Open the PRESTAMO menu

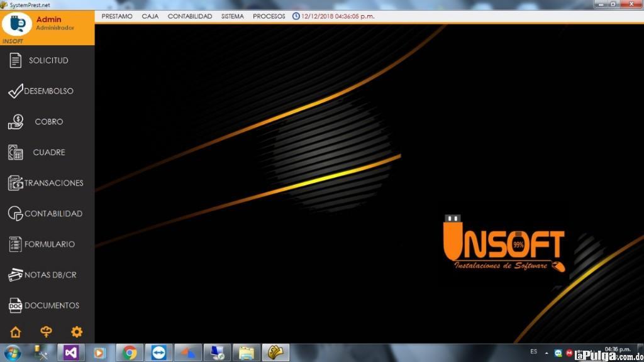point(117,16)
